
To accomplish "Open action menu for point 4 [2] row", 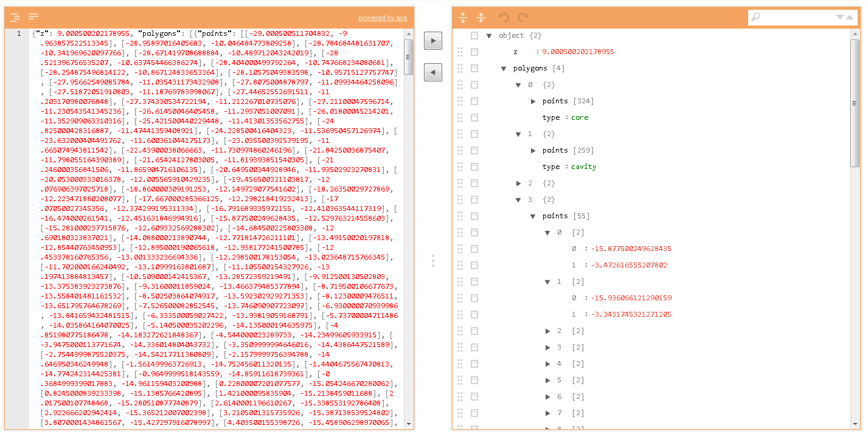I will coord(474,363).
